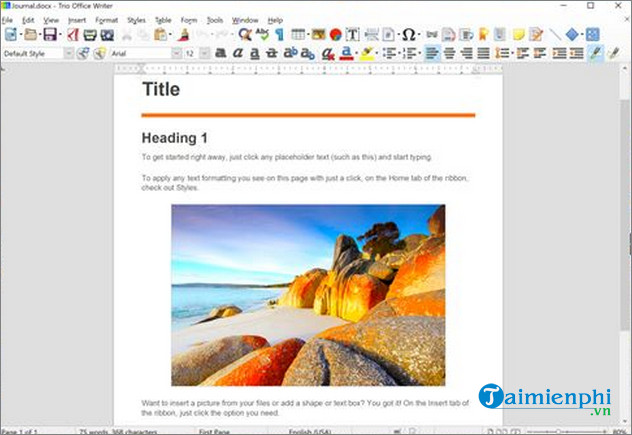Export document as PDF icon
Screen dimensions: 632x435
click(x=73, y=35)
